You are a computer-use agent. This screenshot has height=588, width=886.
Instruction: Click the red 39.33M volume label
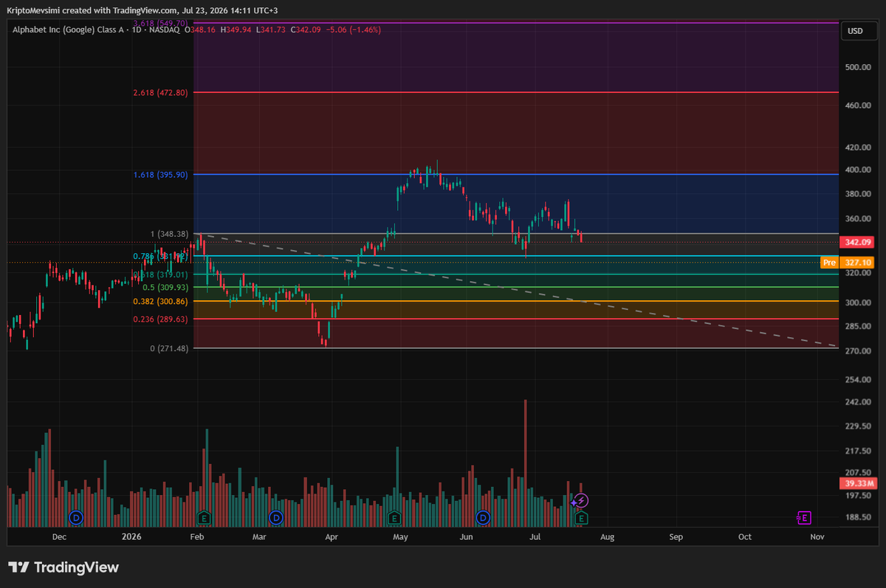[x=859, y=483]
